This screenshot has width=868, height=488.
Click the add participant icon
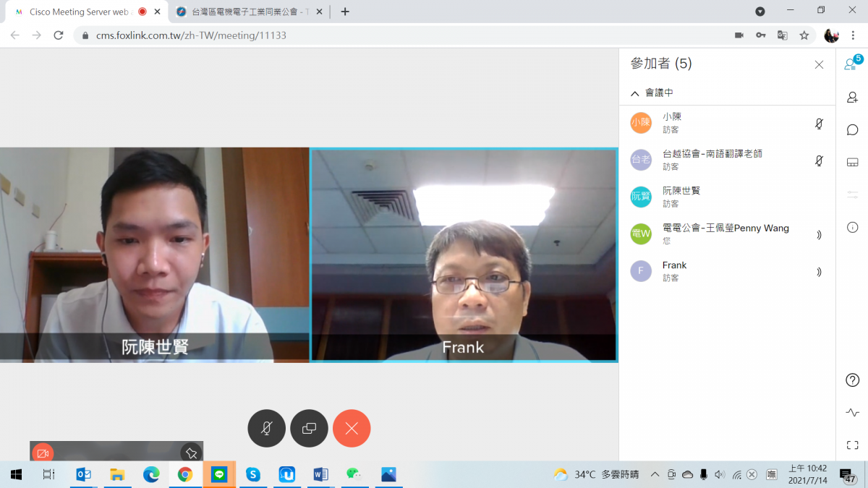point(852,98)
